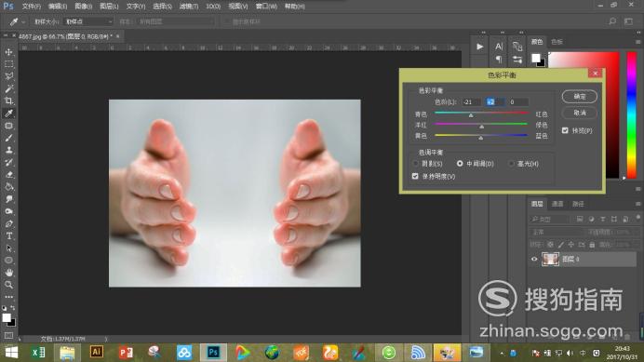Select the Ellipse shape tool
Screen dimensions: 644x362
[8, 261]
